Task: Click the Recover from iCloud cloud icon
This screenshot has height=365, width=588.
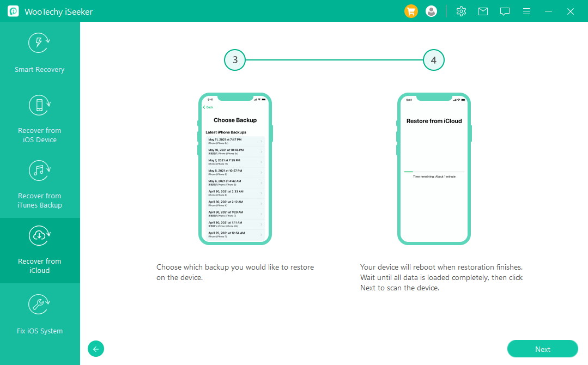Action: pyautogui.click(x=40, y=235)
